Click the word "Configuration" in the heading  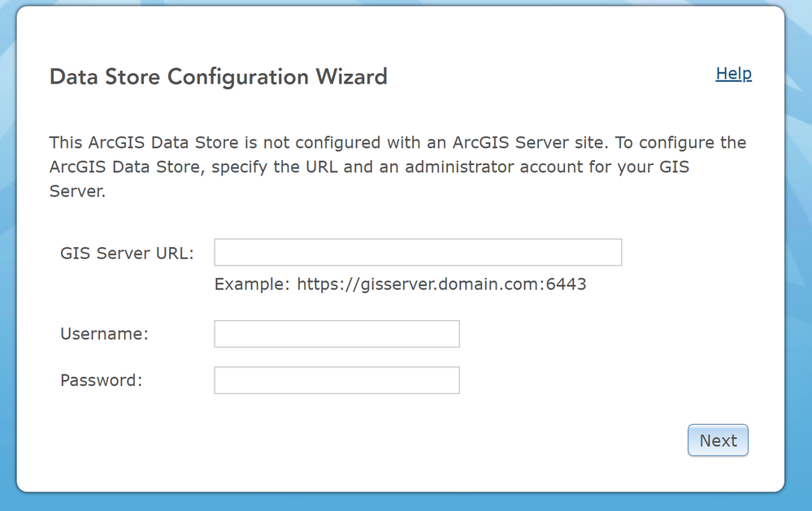pos(238,77)
